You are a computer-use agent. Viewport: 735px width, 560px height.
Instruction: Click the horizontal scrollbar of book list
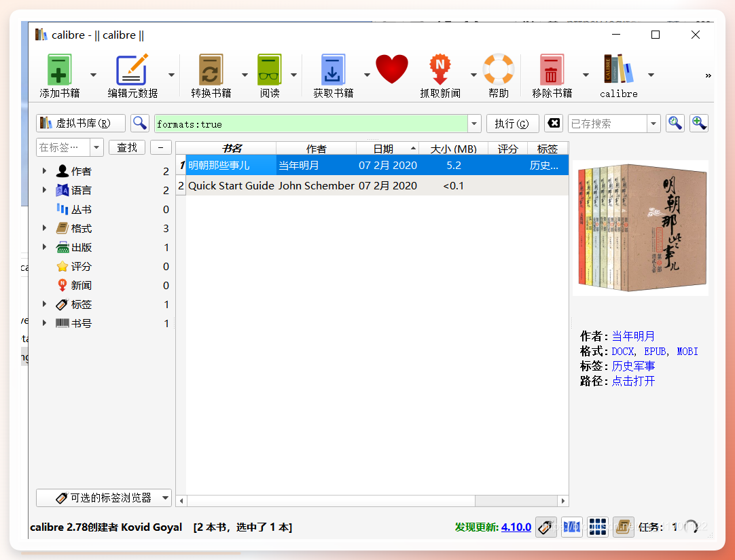point(331,501)
